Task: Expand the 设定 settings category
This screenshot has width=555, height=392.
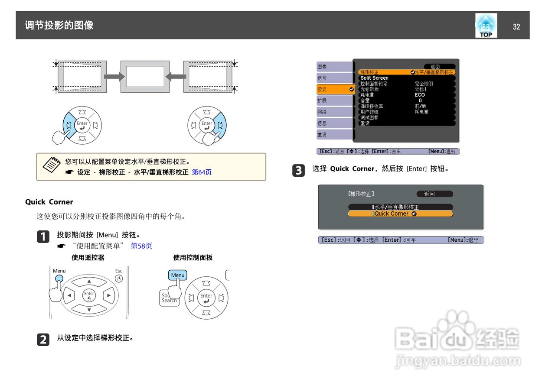Action: click(333, 89)
